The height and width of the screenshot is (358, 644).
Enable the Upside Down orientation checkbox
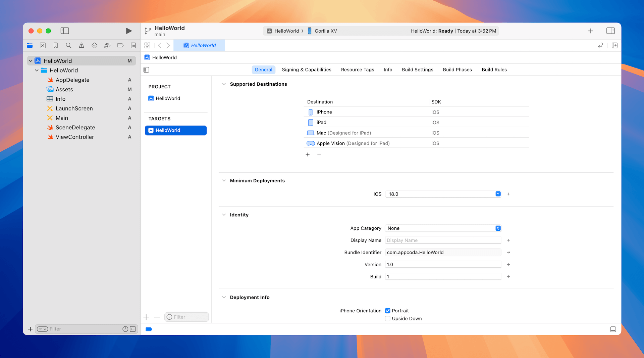(388, 318)
